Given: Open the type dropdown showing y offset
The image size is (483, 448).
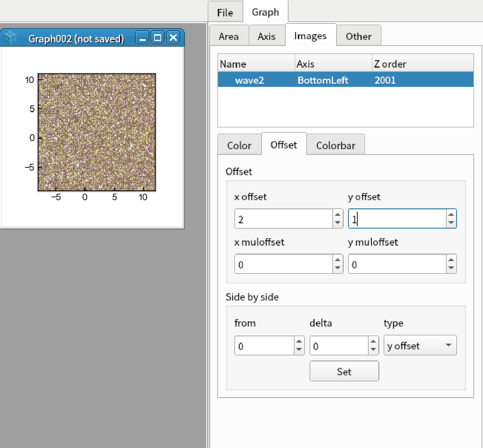Looking at the screenshot, I should [x=420, y=345].
